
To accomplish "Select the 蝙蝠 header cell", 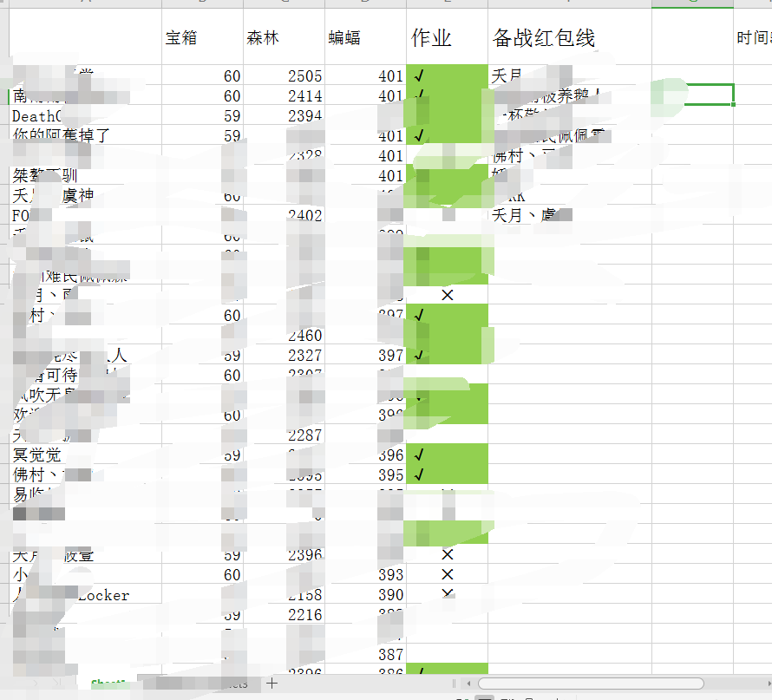I will pyautogui.click(x=365, y=37).
